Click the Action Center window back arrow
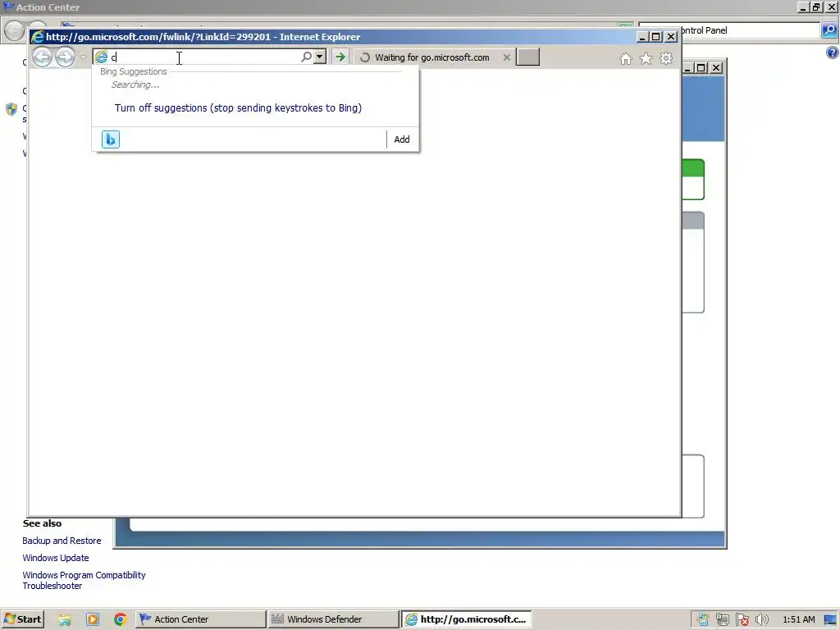The image size is (840, 630). (14, 30)
